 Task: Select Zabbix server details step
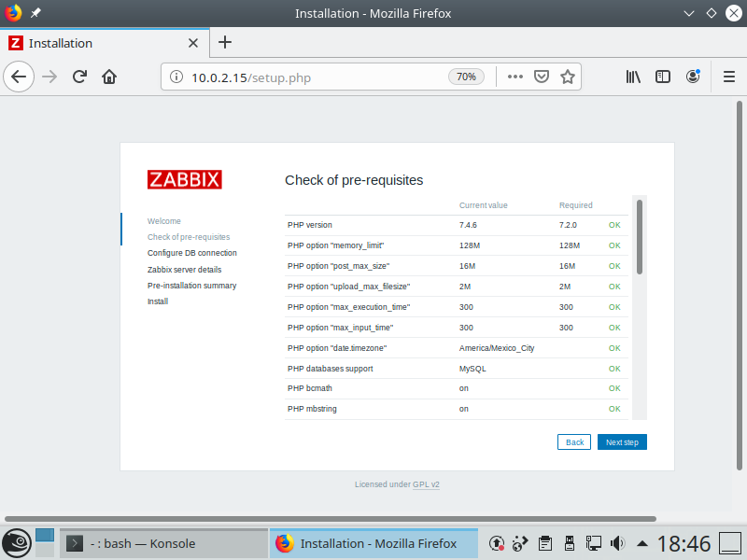coord(184,270)
